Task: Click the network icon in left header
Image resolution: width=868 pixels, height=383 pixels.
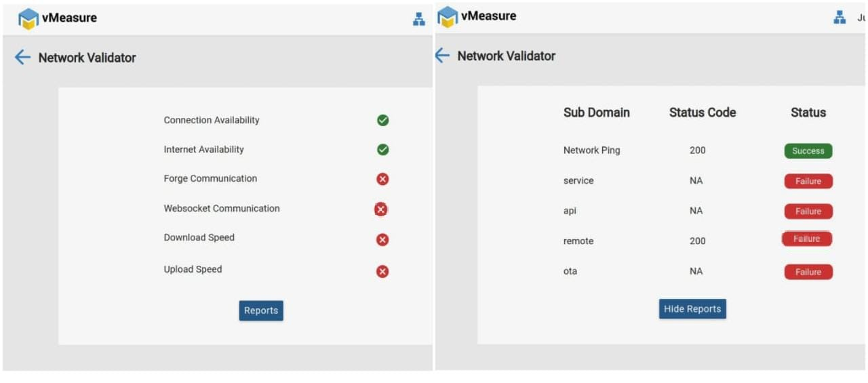Action: coord(419,20)
